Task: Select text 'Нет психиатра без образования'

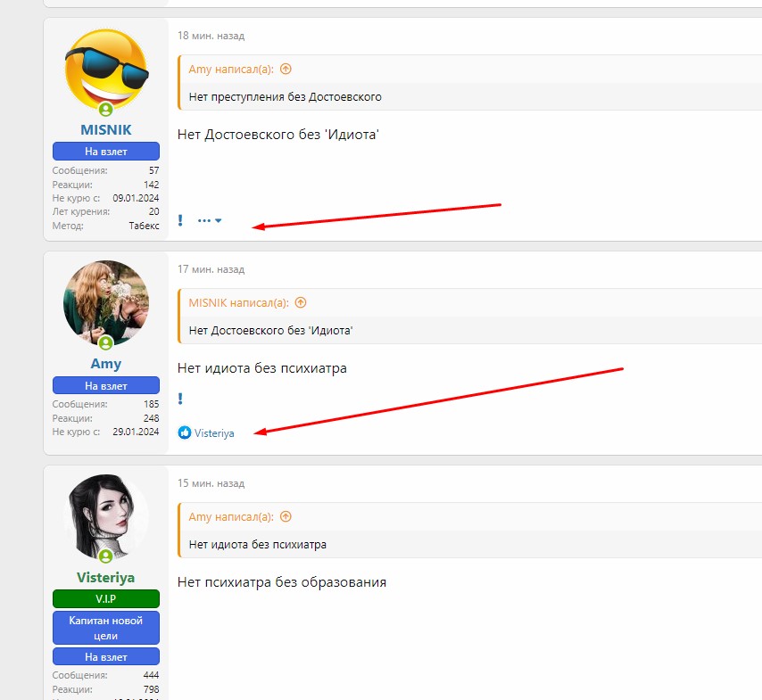Action: point(282,582)
